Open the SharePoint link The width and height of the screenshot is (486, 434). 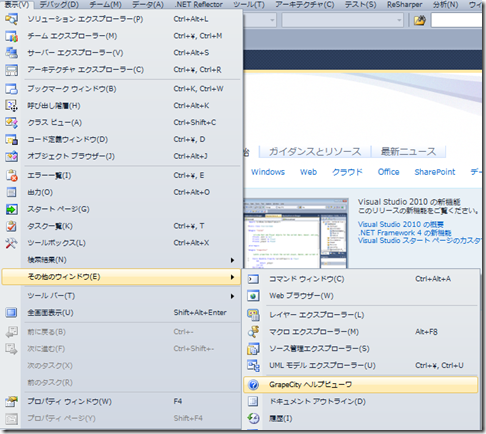[435, 172]
